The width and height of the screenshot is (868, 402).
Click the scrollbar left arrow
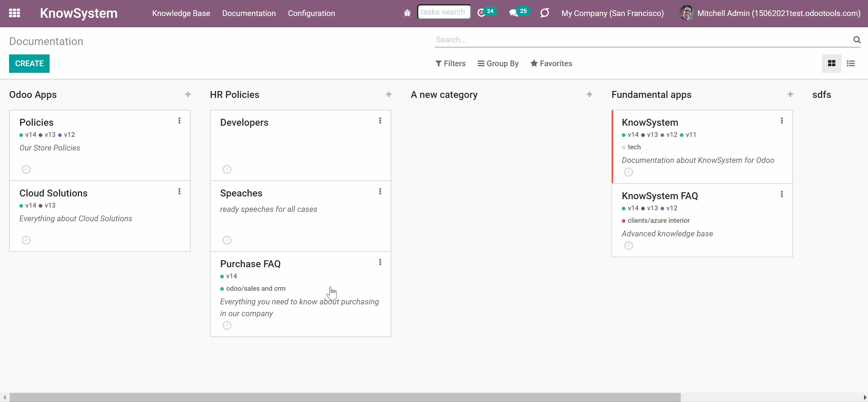coord(4,397)
